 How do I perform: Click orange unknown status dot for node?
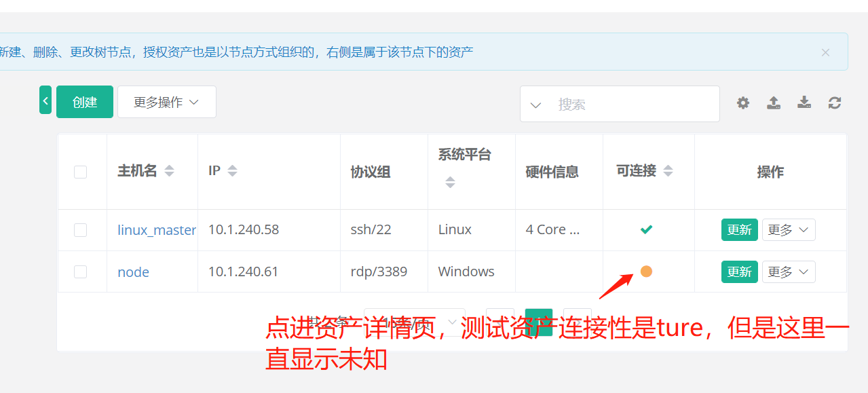coord(646,272)
